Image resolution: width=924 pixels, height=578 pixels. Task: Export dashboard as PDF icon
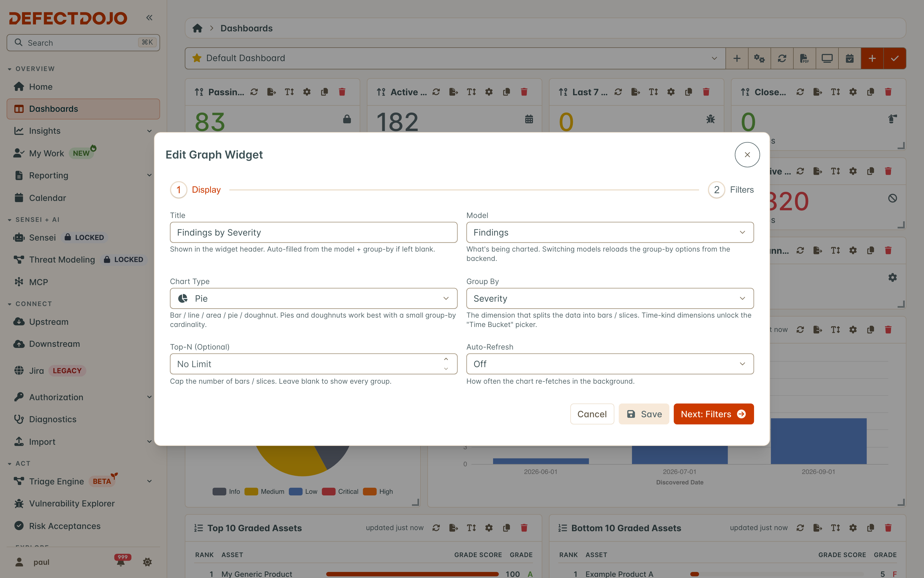pos(804,58)
